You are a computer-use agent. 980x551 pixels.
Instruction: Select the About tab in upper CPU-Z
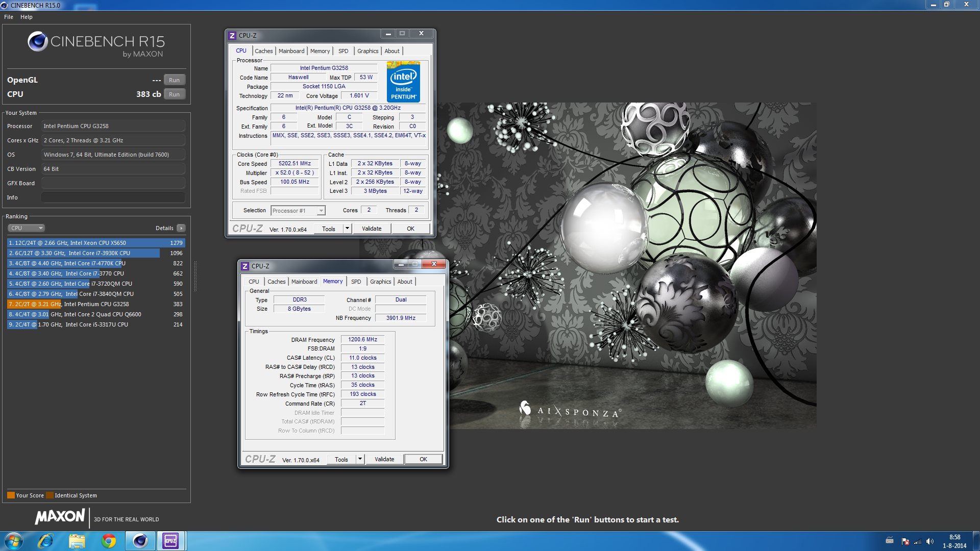pos(392,51)
